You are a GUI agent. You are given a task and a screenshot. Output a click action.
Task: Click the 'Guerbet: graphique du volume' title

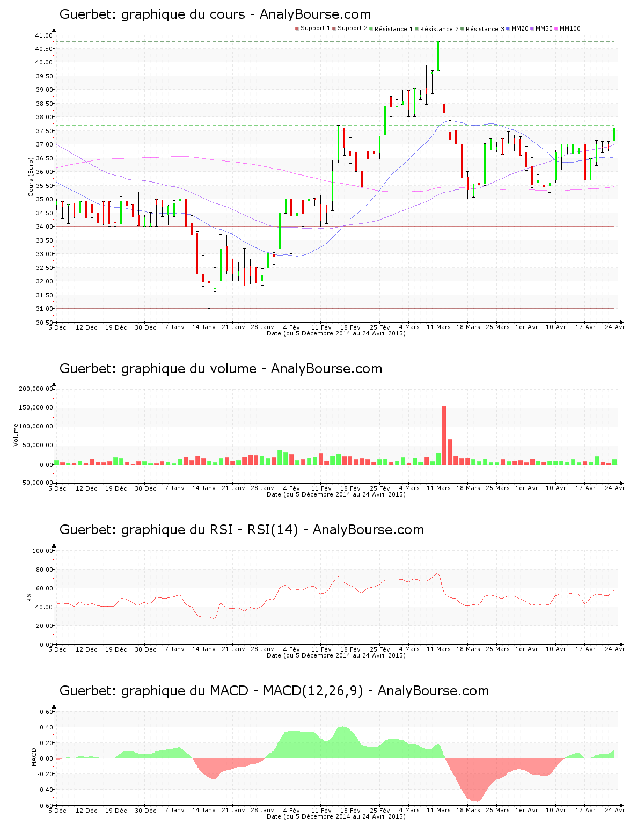(221, 369)
